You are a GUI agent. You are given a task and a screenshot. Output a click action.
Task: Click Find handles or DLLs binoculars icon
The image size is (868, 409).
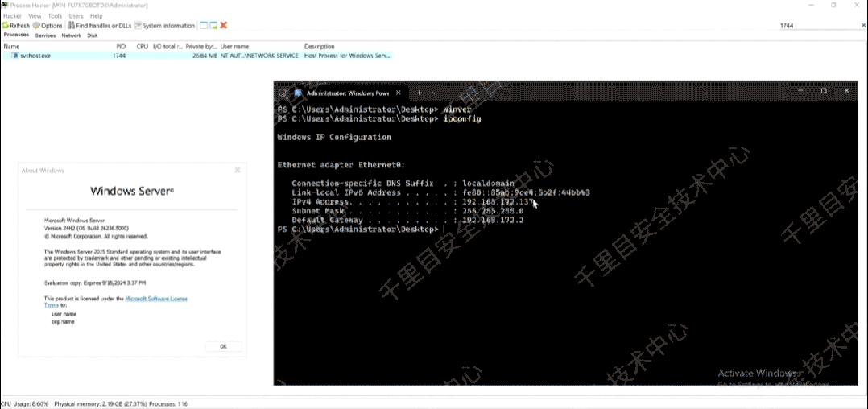tap(72, 26)
